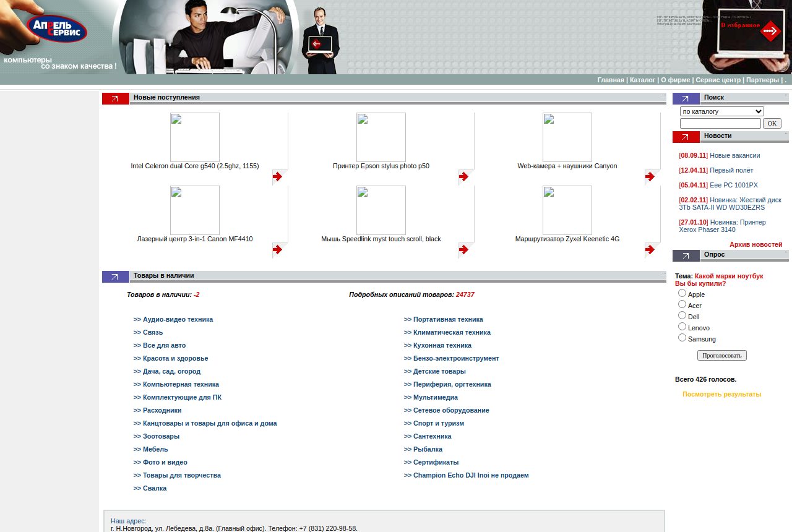Open Web-камера Canyon product image

click(x=567, y=137)
